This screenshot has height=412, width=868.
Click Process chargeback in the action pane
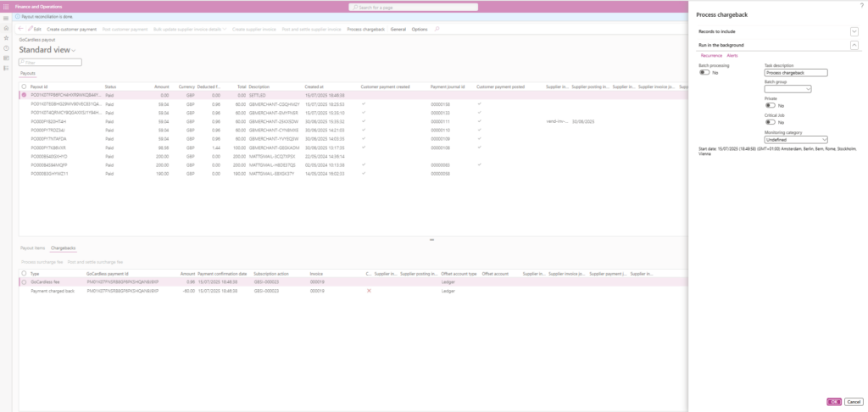[x=366, y=29]
